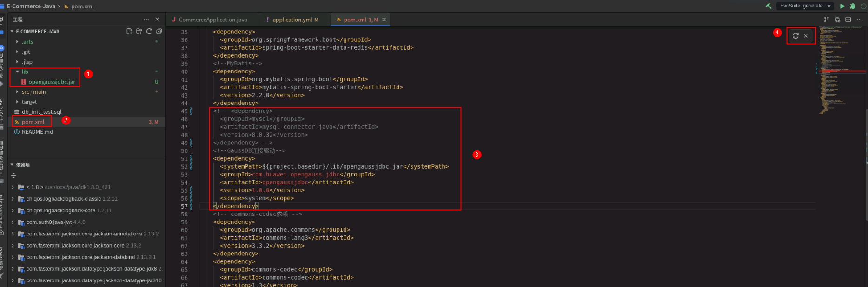Click the com.huawei.opengauss.jdbc groupId text
The image size is (868, 287).
pos(296,174)
